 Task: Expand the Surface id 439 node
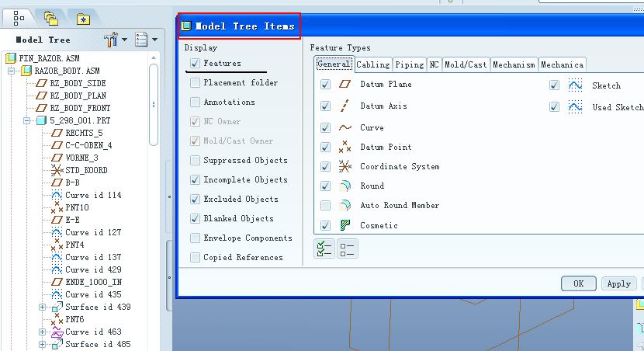click(x=43, y=307)
